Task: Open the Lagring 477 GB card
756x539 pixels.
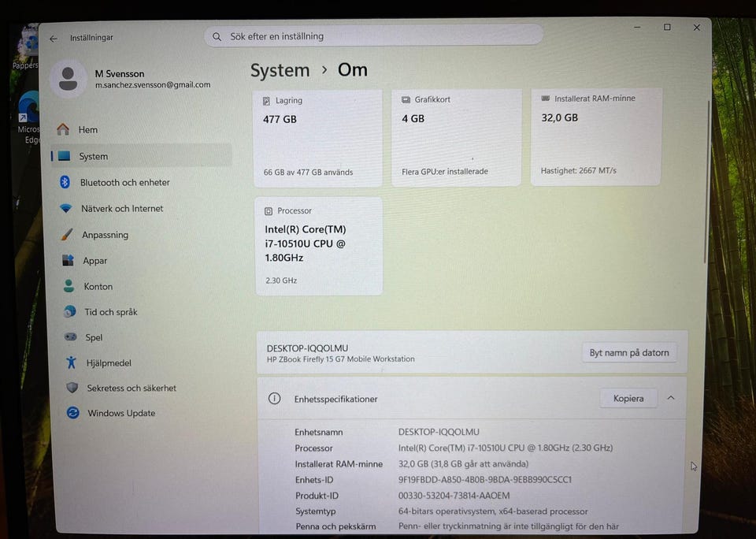Action: point(317,139)
